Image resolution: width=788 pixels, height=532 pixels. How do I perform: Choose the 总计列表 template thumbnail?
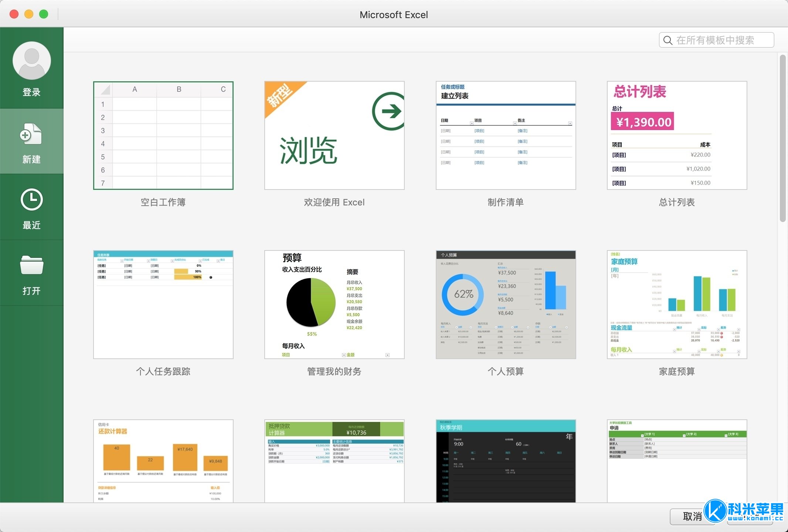click(677, 136)
